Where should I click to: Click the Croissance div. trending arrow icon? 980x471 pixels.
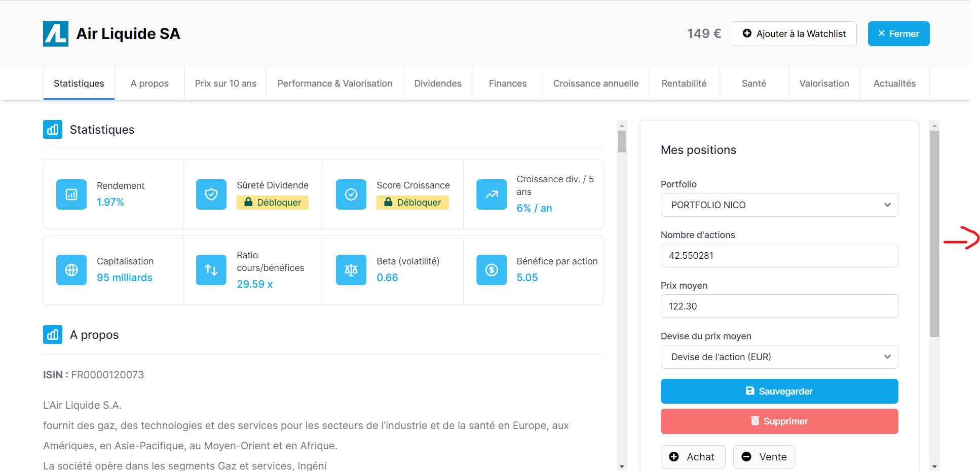pos(492,194)
